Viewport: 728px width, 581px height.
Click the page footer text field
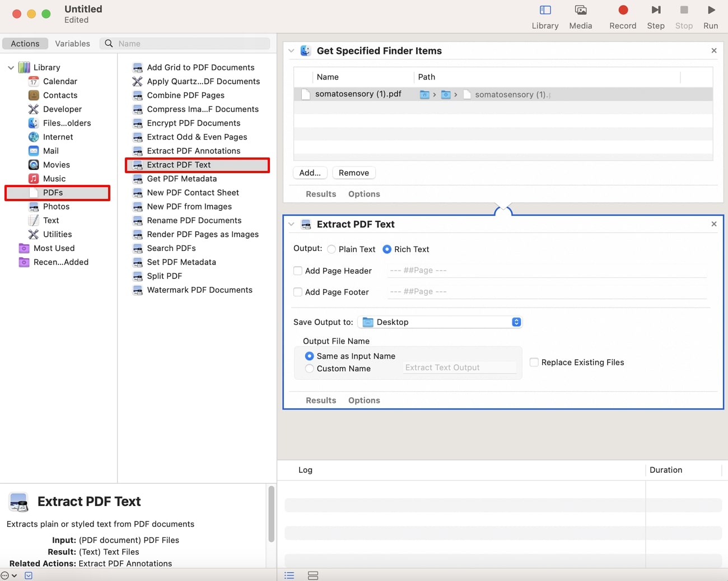(547, 291)
